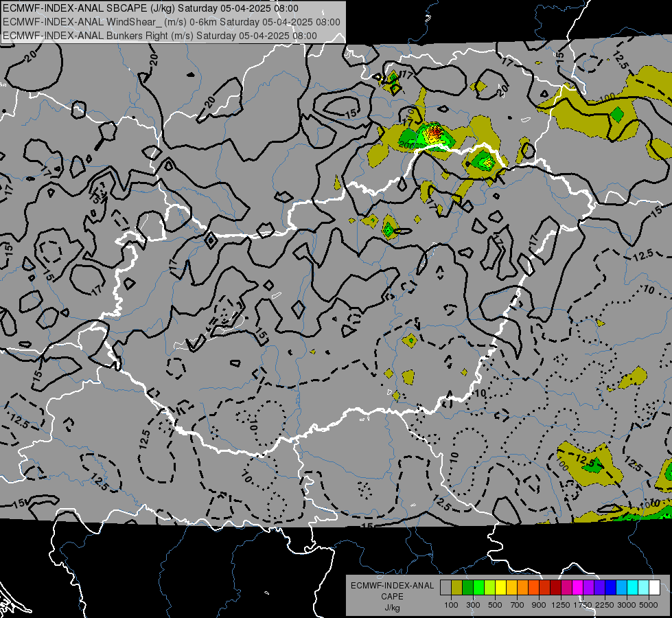Click the 5000 label under the color scale

pos(649,605)
